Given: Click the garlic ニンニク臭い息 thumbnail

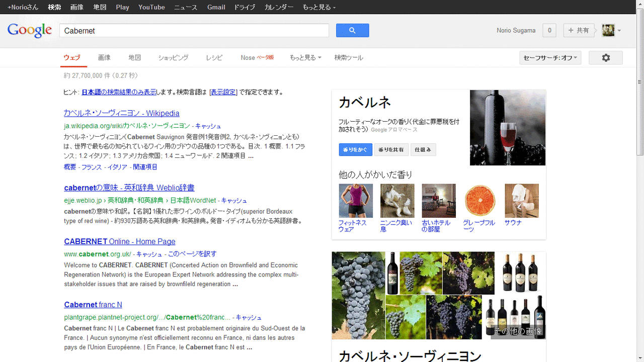Looking at the screenshot, I should click(397, 201).
